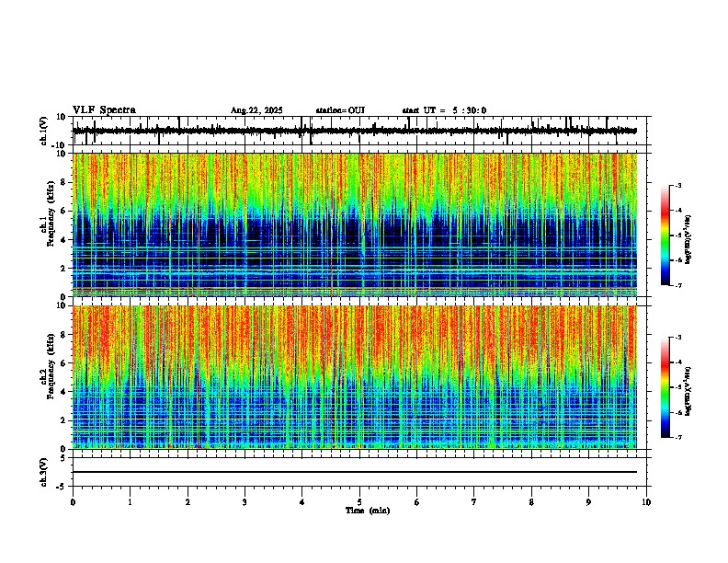
Task: Click time axis tick label "2"
Action: 188,502
